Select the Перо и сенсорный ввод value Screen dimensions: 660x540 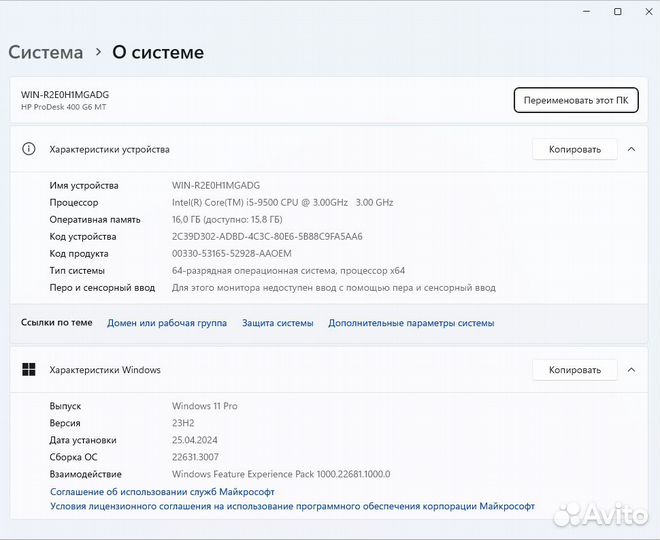tap(333, 288)
